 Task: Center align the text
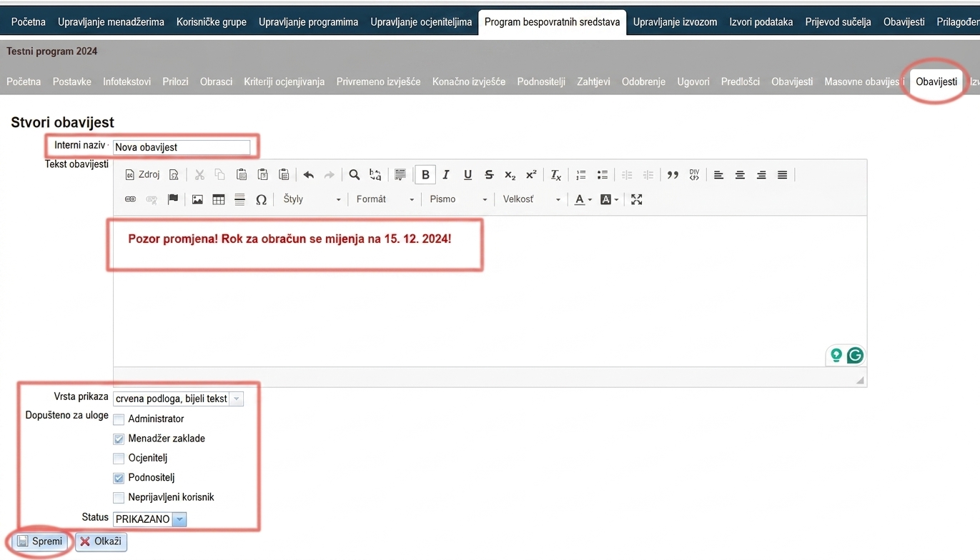(741, 174)
